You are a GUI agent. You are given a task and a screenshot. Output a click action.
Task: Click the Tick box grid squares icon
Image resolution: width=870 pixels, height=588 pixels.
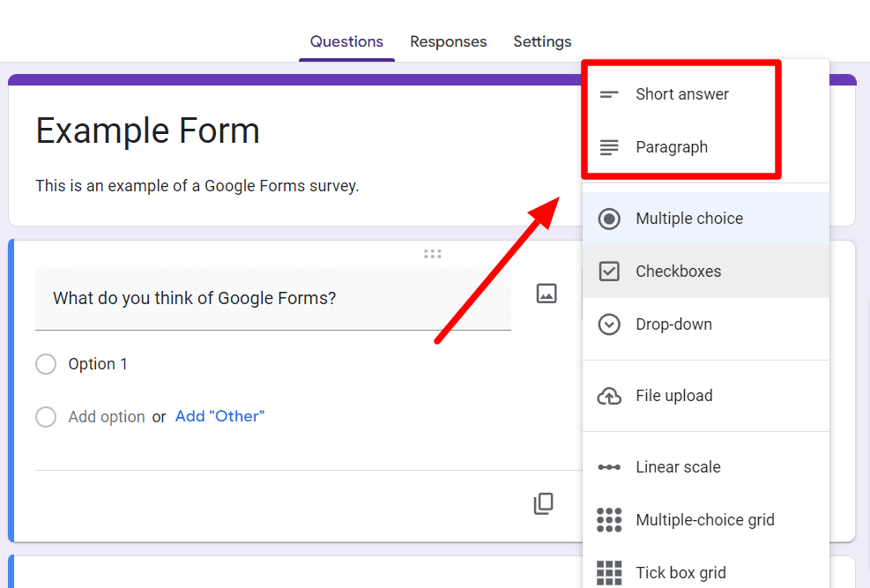609,572
